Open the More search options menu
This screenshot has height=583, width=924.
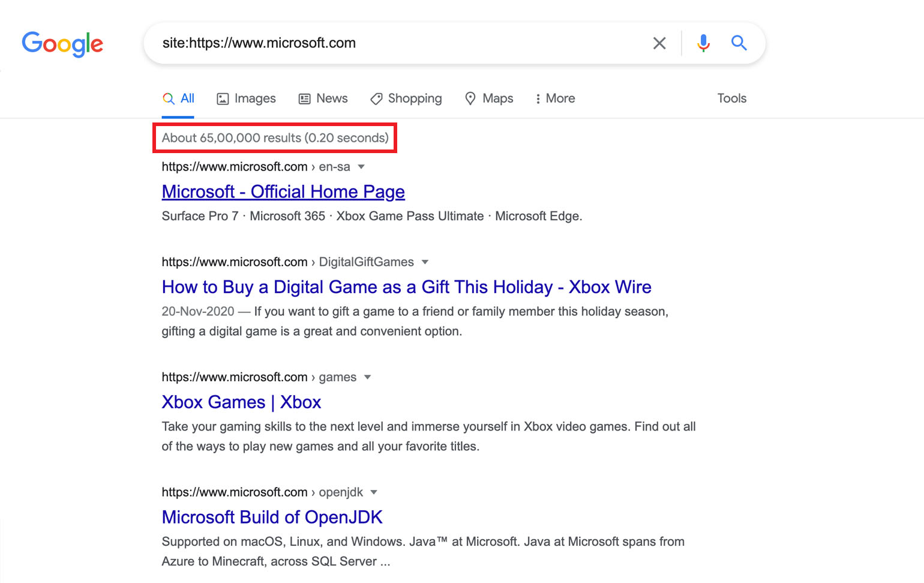[x=554, y=98]
